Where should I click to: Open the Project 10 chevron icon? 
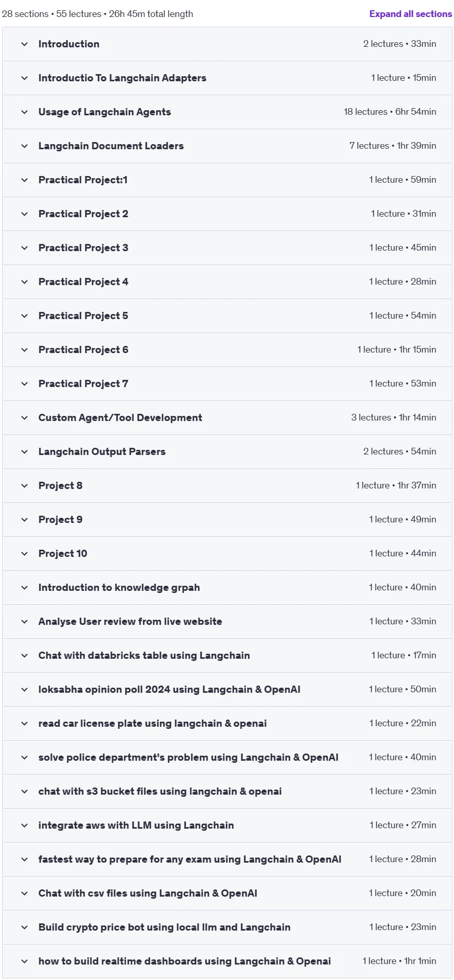pos(24,554)
